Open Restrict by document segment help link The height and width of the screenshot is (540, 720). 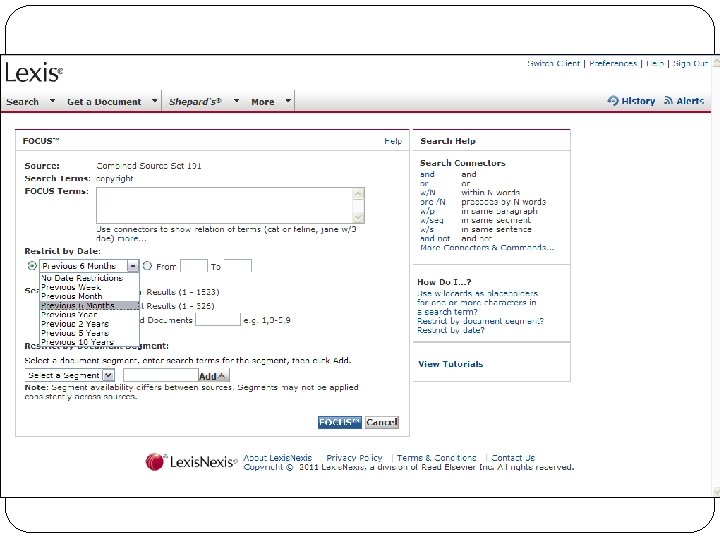click(x=480, y=321)
